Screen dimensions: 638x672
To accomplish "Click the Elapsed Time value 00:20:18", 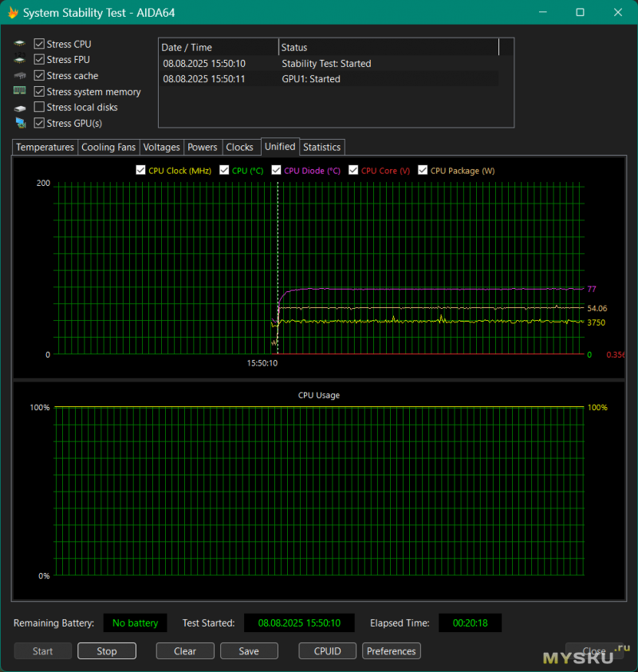I will pyautogui.click(x=471, y=623).
